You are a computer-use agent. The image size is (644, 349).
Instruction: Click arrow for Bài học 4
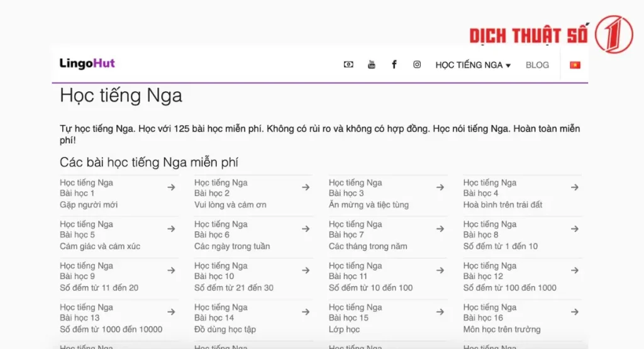[x=575, y=187]
